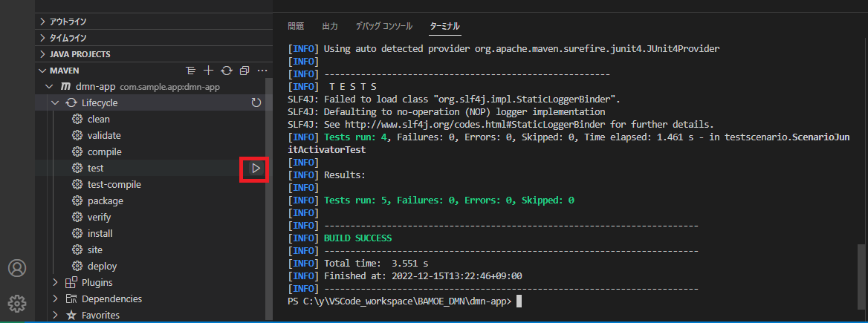Click the Plugins node icon
Viewport: 868px width, 323px height.
[71, 283]
